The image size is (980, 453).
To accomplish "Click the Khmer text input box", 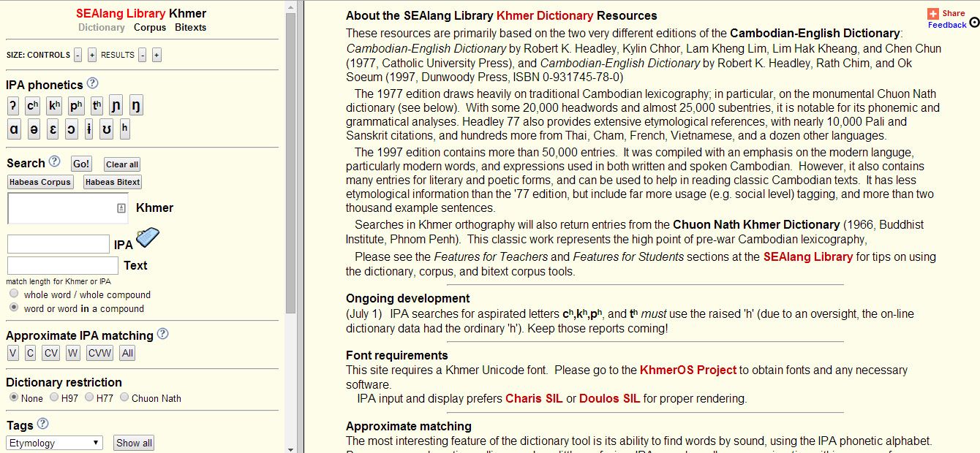I will tap(67, 208).
